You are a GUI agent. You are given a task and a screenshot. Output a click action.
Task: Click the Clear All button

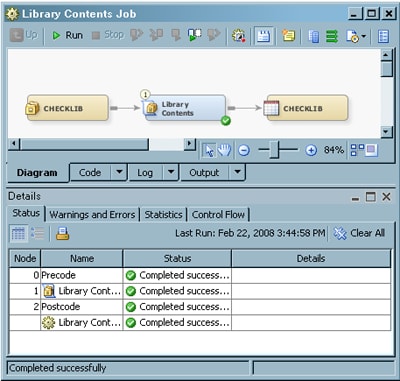359,233
